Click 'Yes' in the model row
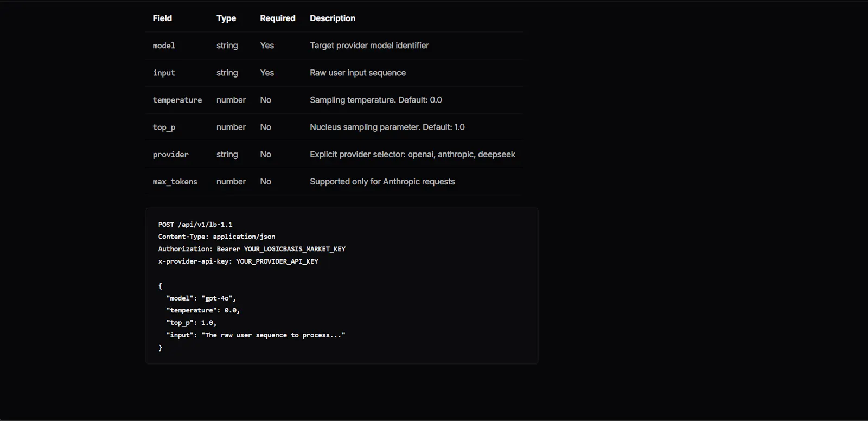This screenshot has height=421, width=868. 267,46
